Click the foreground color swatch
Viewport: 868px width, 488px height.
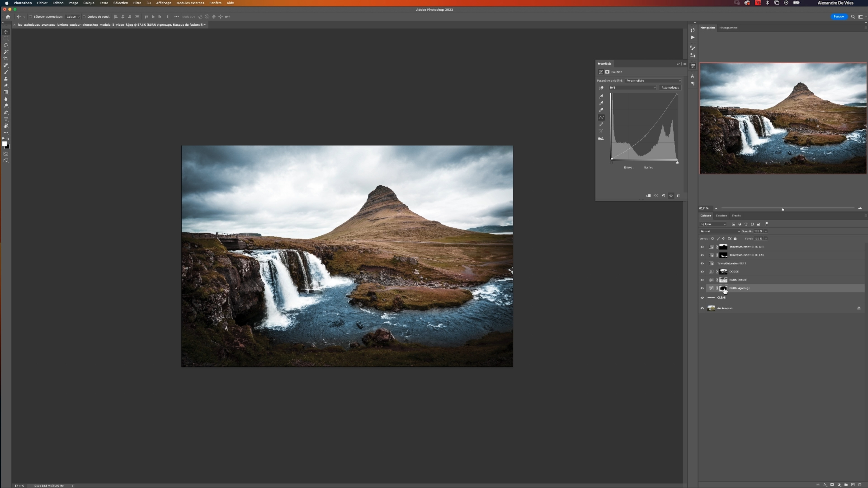[4, 144]
